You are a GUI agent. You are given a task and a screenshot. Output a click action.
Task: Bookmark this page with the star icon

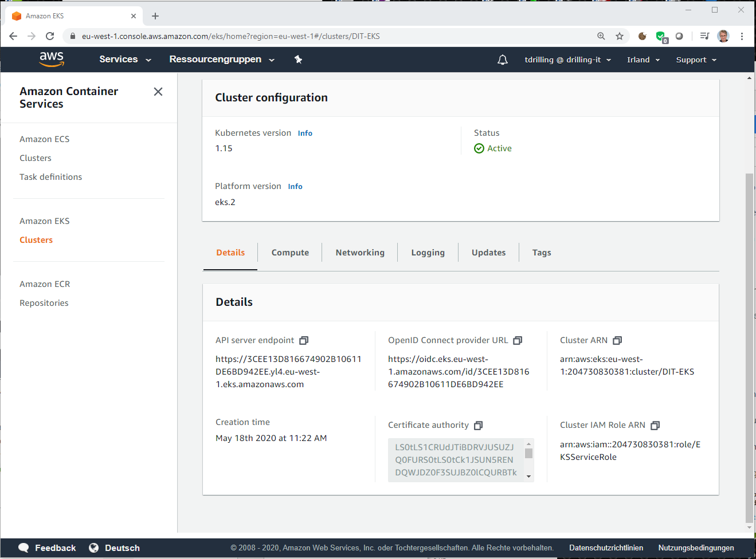(x=620, y=36)
